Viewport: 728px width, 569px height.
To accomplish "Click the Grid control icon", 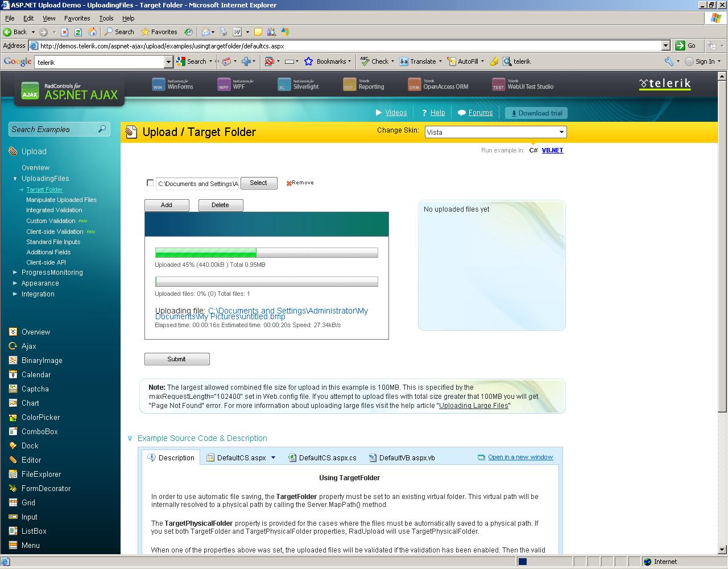I will [13, 502].
